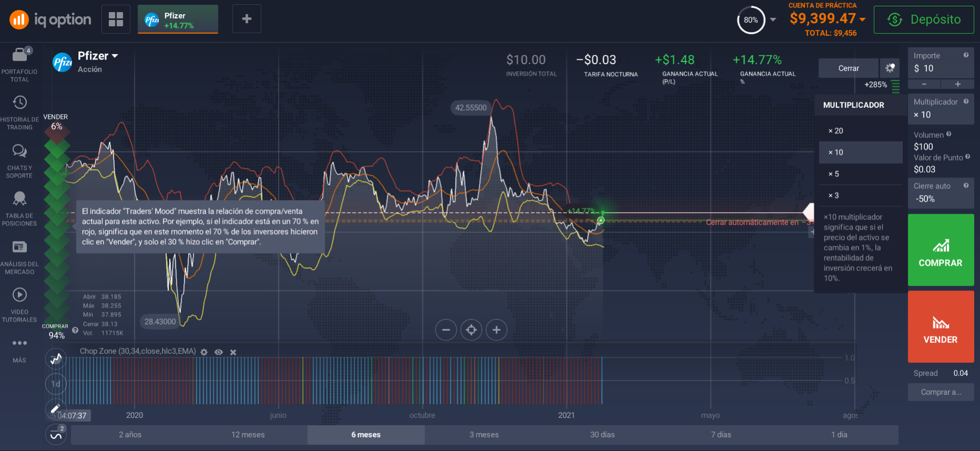This screenshot has height=451, width=980.
Task: Select multiplier × 10 option
Action: coord(861,152)
